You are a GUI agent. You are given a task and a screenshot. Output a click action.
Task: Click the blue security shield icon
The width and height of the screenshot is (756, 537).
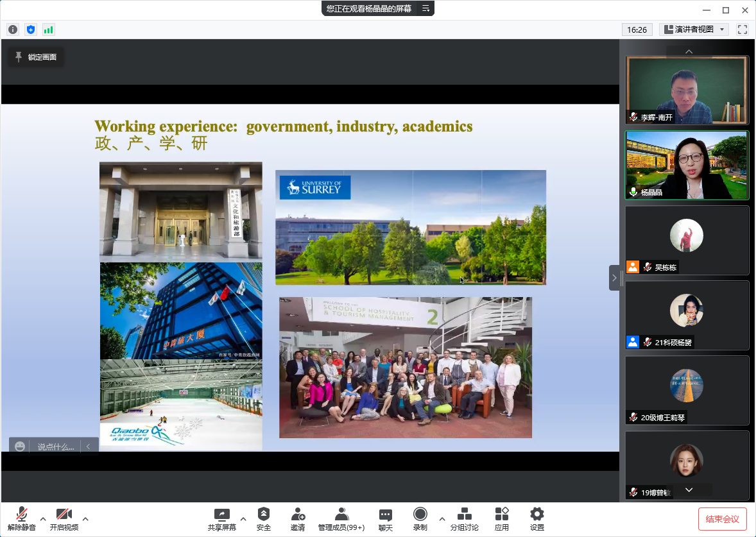(x=31, y=30)
